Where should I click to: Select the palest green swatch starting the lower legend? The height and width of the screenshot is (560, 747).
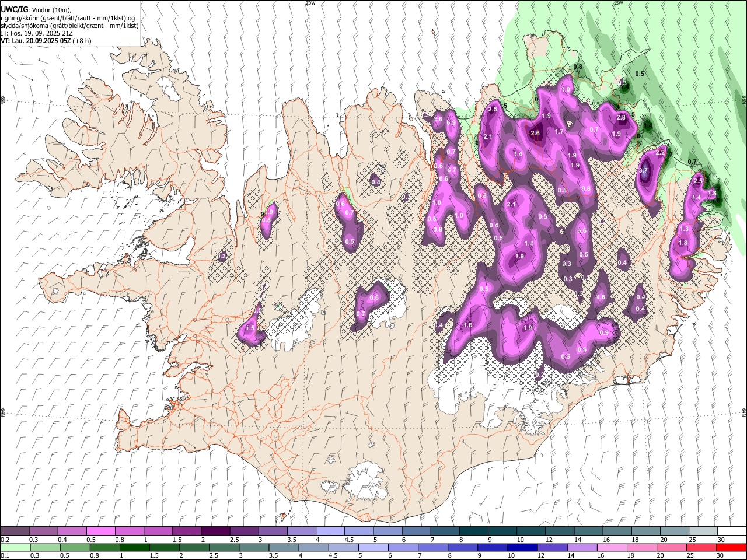pos(15,548)
